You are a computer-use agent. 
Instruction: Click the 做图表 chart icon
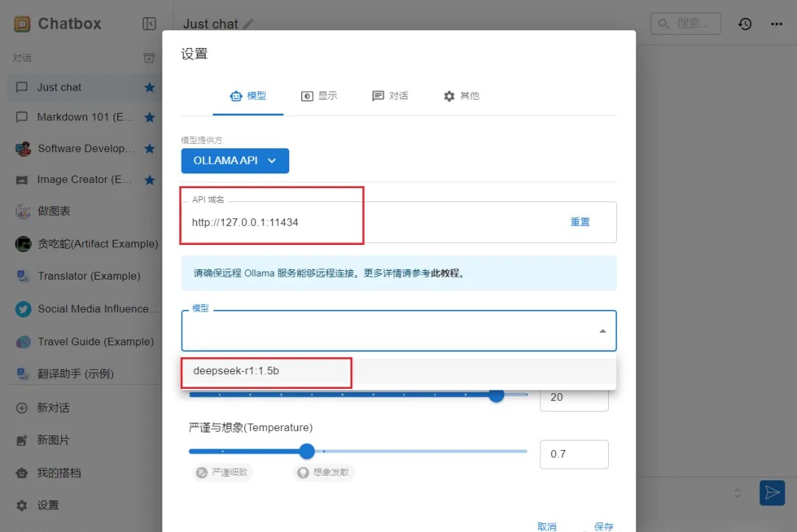pos(23,211)
